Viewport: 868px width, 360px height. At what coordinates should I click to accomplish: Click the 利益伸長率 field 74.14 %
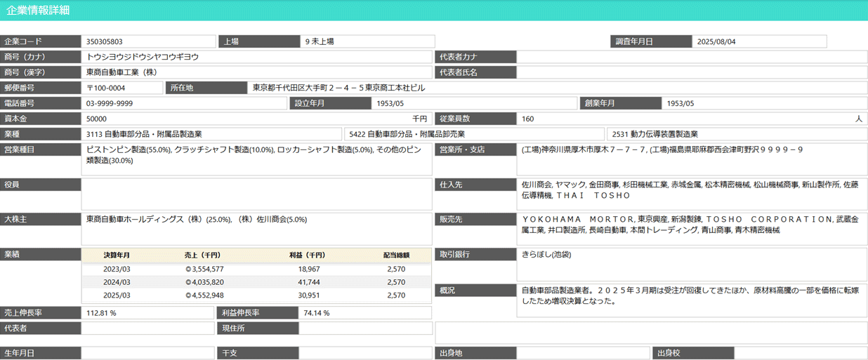(366, 313)
